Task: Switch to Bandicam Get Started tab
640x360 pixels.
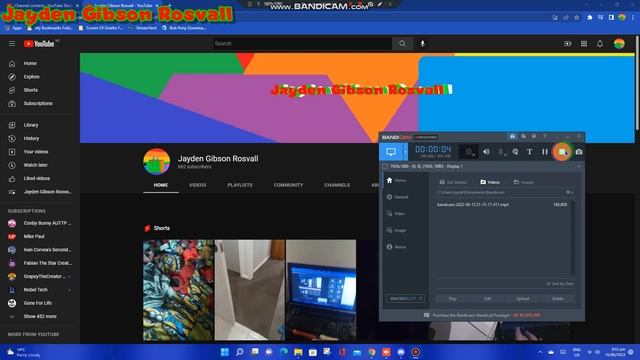Action: click(x=453, y=182)
